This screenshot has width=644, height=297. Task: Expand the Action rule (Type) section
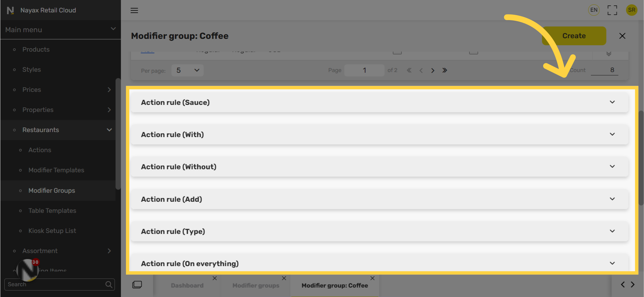(x=379, y=231)
